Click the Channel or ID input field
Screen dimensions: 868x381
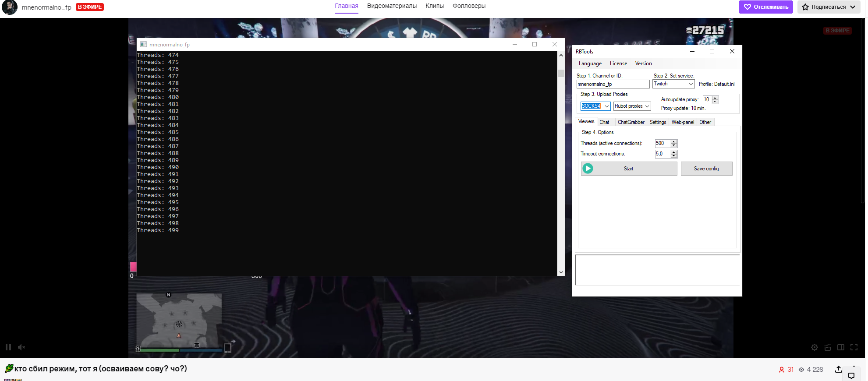(613, 84)
